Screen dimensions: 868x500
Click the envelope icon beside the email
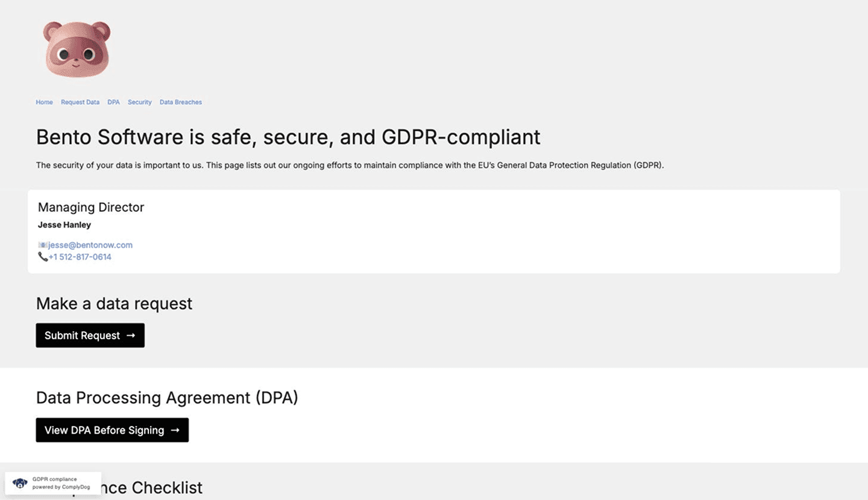(x=43, y=245)
